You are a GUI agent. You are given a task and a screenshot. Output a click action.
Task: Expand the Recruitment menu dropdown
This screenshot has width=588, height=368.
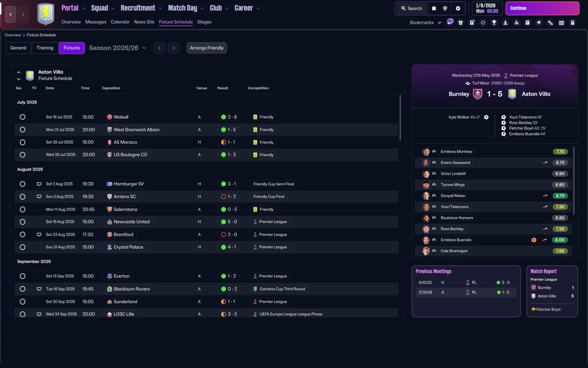point(160,8)
